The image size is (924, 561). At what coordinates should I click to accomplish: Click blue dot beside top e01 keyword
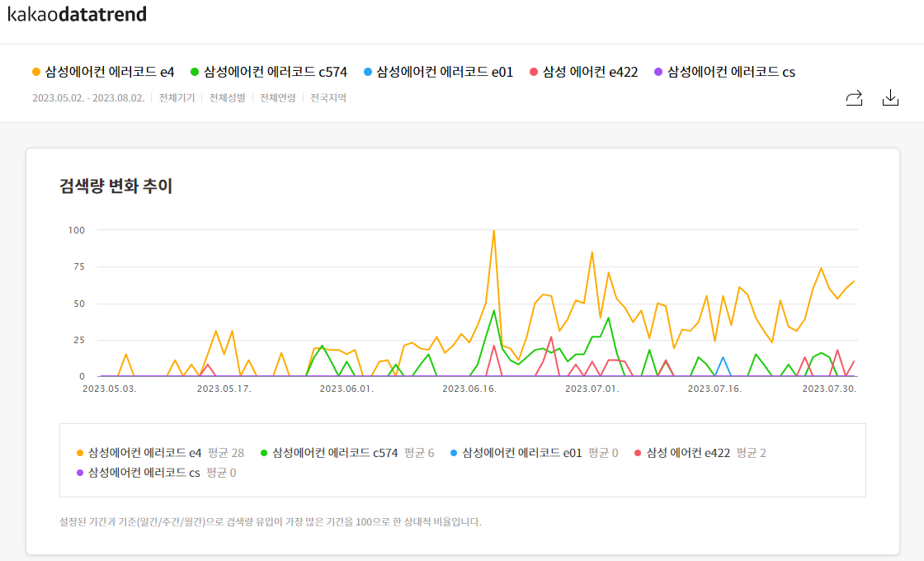pyautogui.click(x=368, y=72)
